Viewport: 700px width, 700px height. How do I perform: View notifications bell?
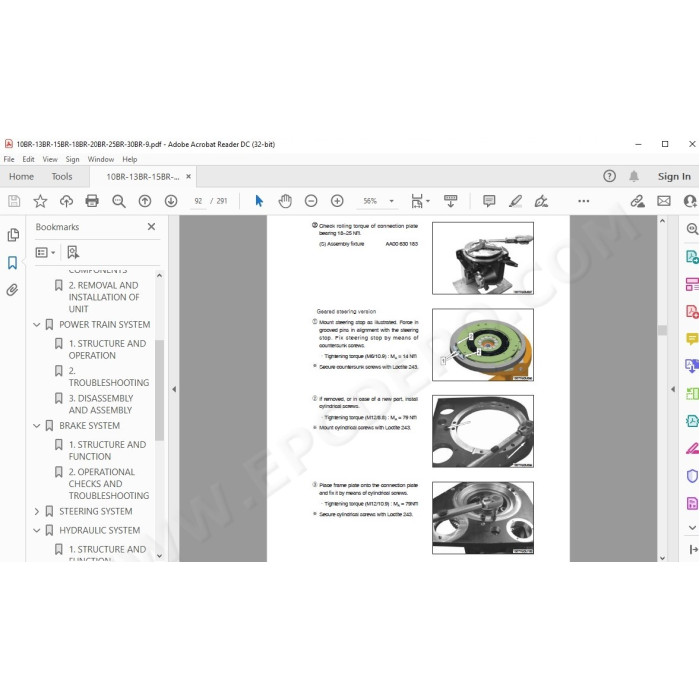tap(634, 176)
